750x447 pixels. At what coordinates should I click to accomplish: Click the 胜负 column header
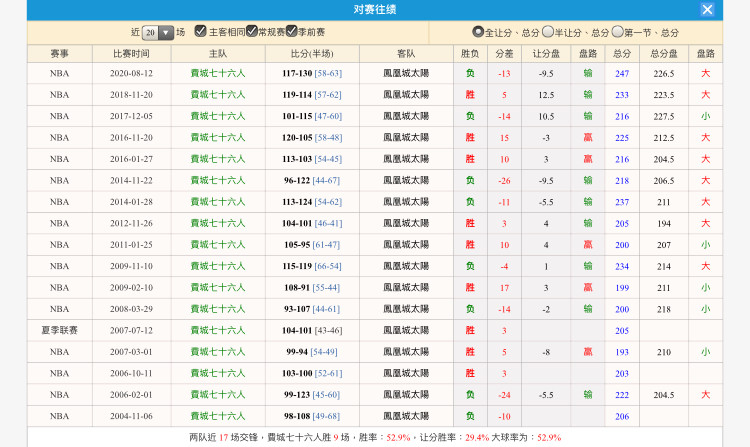click(470, 54)
